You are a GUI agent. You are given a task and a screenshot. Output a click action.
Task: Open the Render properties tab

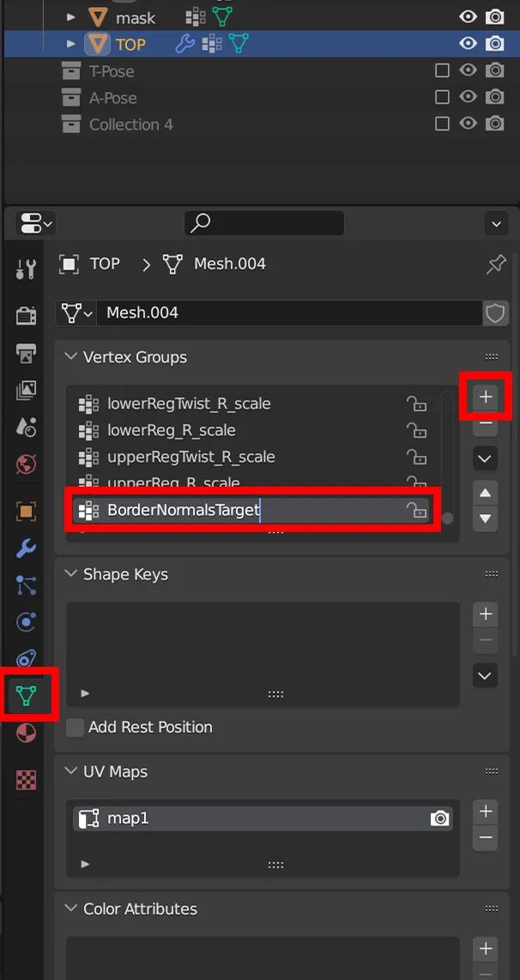tap(26, 314)
